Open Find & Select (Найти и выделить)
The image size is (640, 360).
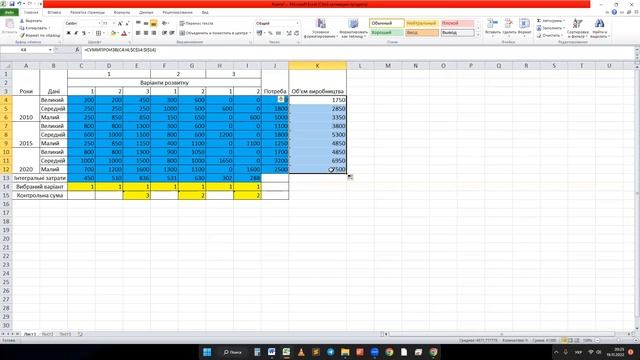600,28
